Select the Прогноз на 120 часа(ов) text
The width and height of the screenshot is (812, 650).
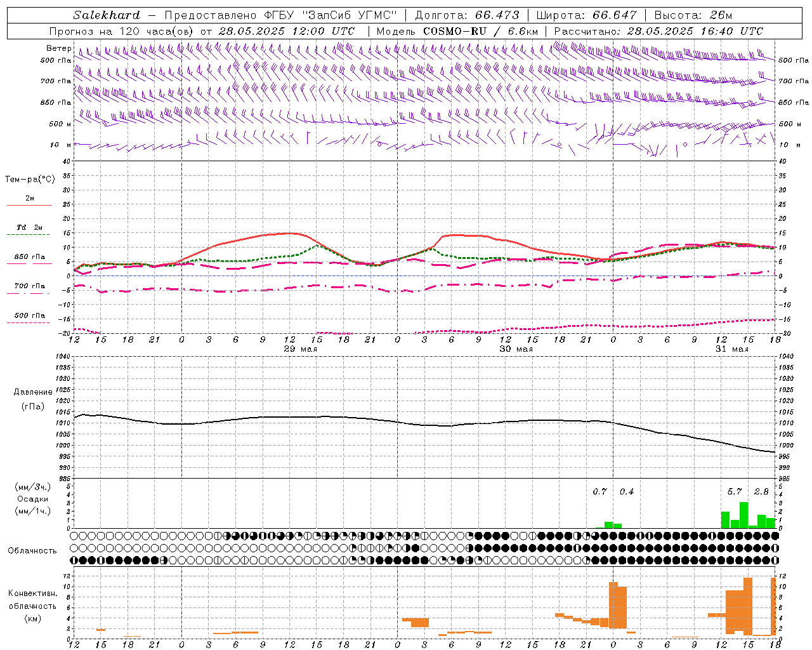[122, 31]
